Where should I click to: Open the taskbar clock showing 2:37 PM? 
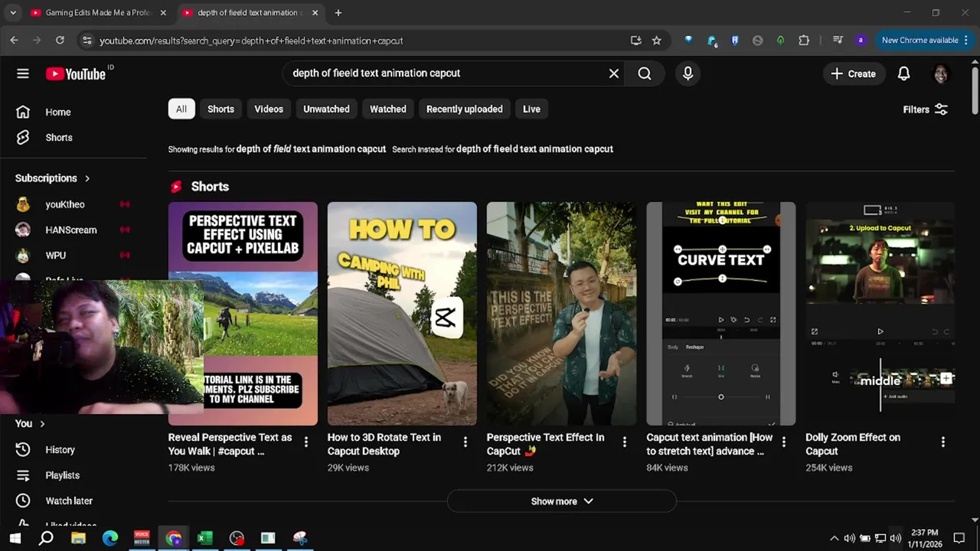[925, 538]
